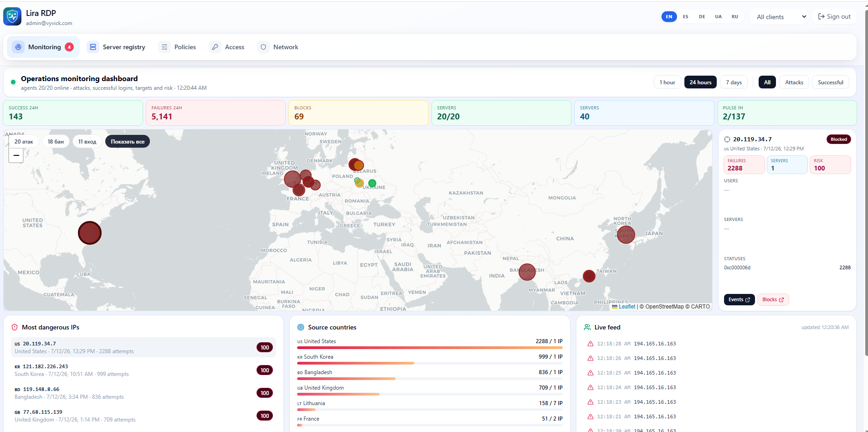Click the warning triangle at 12:18:28 AM
This screenshot has width=868, height=432.
click(x=591, y=344)
